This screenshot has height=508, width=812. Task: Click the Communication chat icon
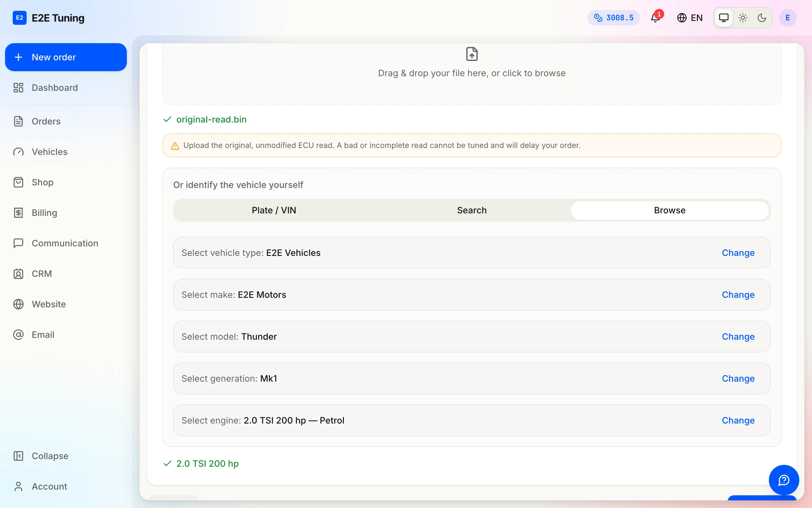coord(18,243)
